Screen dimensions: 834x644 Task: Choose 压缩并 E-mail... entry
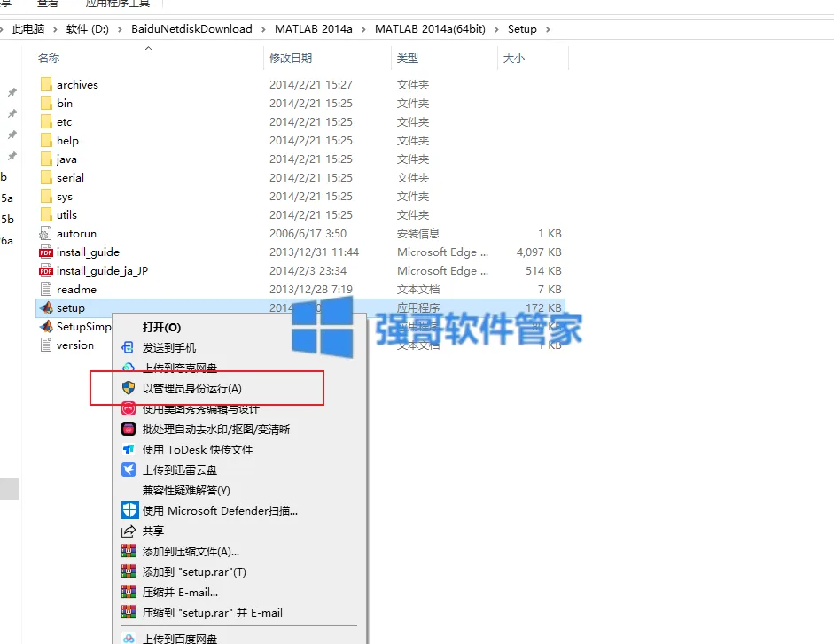pyautogui.click(x=180, y=593)
